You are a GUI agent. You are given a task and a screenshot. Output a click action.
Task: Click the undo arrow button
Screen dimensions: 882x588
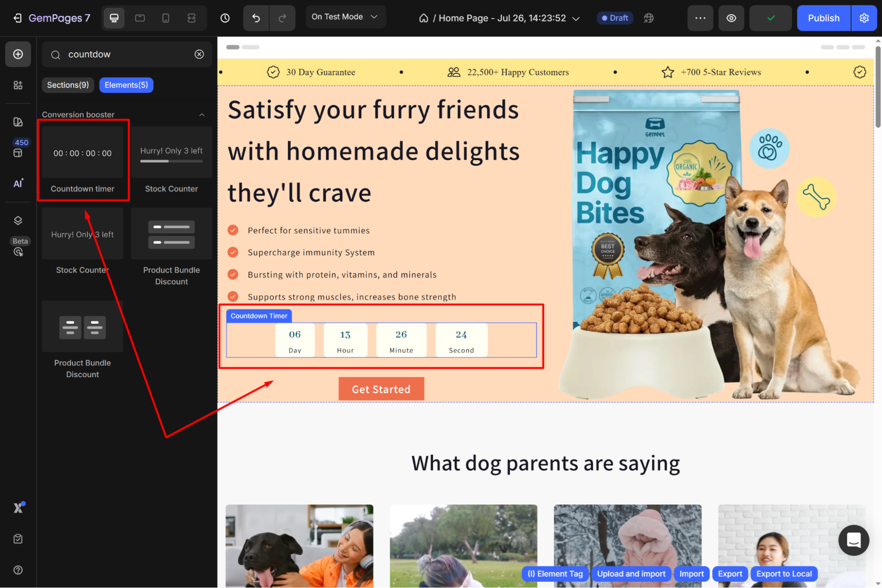point(256,18)
